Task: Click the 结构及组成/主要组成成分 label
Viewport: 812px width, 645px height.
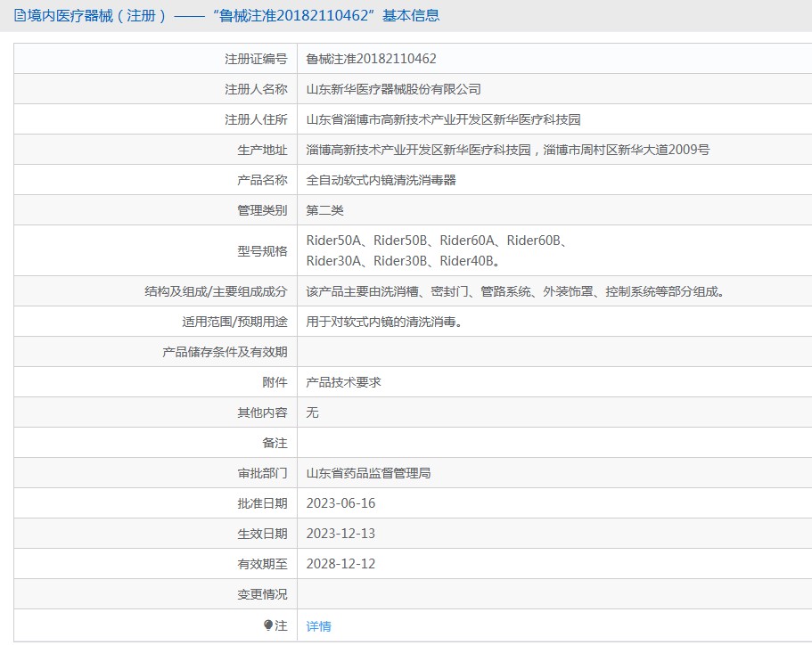Action: point(216,291)
